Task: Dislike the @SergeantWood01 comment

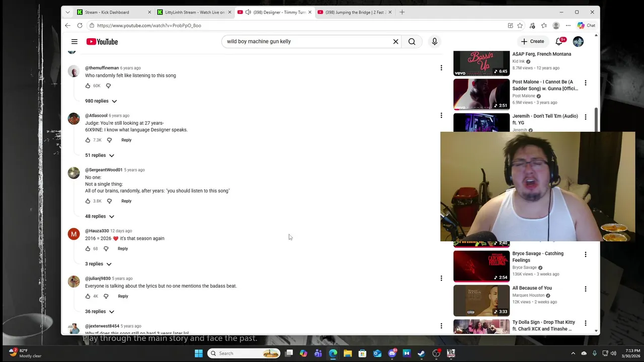Action: [109, 201]
